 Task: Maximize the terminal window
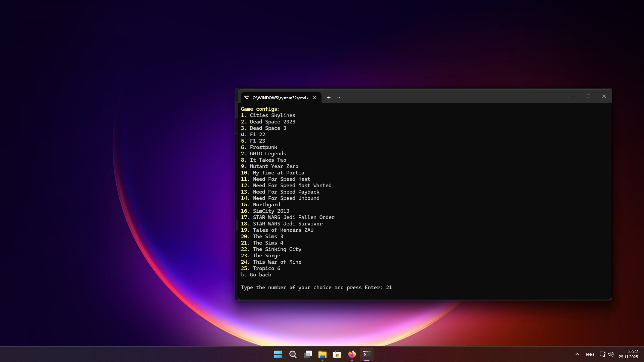coord(588,96)
